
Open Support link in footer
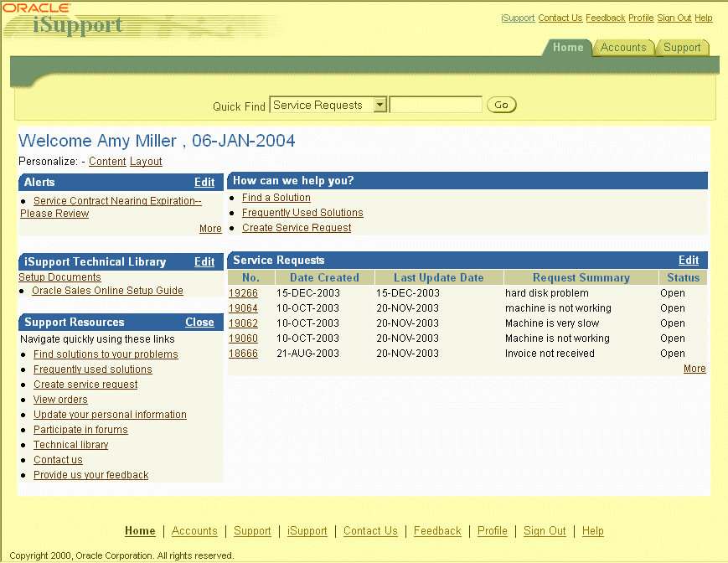coord(252,530)
